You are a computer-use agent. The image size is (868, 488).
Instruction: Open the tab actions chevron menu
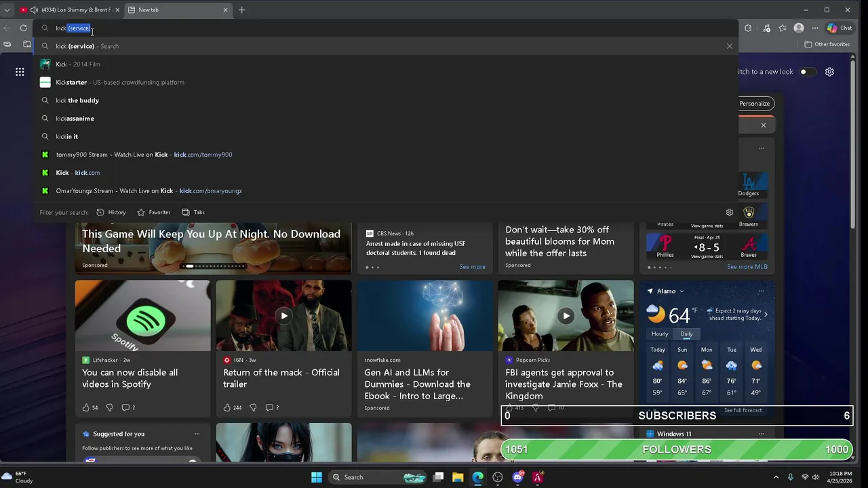point(7,10)
